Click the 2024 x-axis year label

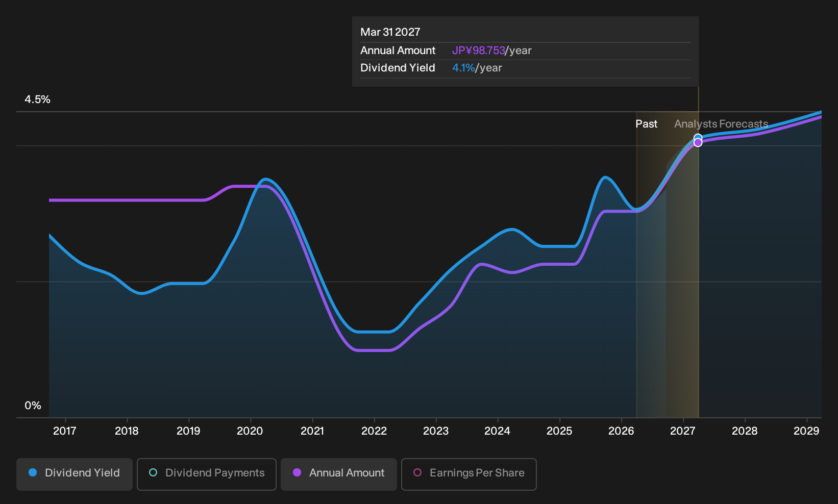tap(497, 431)
